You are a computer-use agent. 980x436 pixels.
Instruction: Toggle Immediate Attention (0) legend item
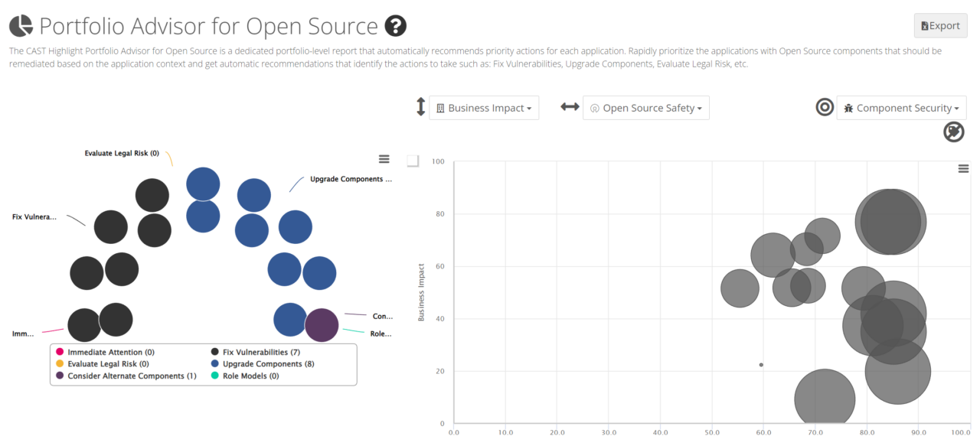coord(105,352)
